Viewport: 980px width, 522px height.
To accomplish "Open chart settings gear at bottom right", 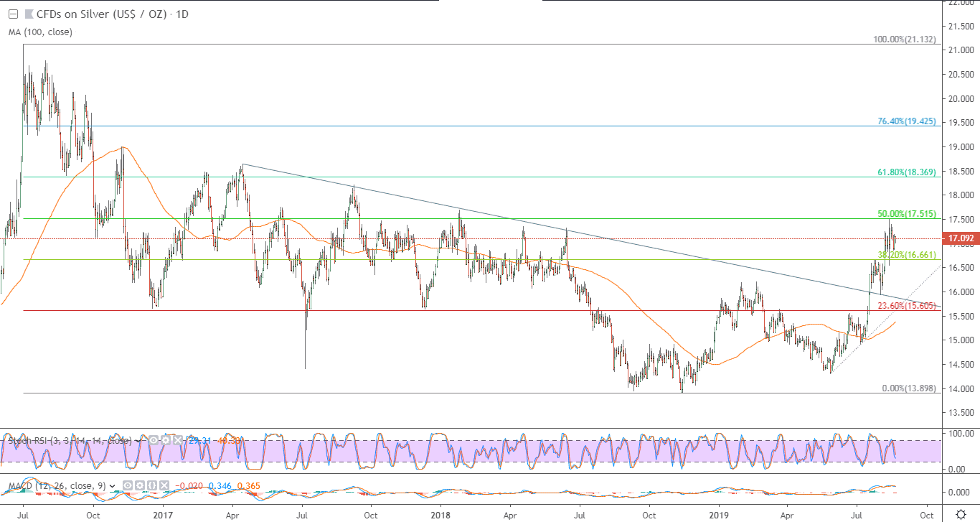I will pyautogui.click(x=961, y=514).
